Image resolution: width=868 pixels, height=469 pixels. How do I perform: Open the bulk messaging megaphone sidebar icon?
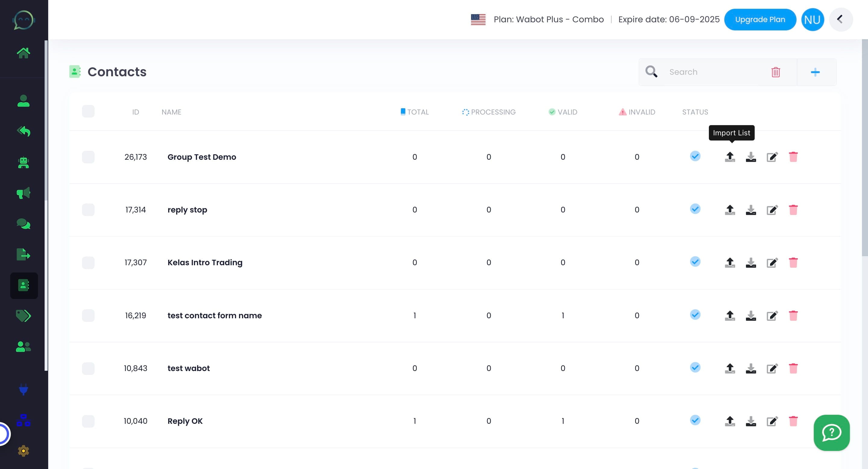tap(23, 193)
